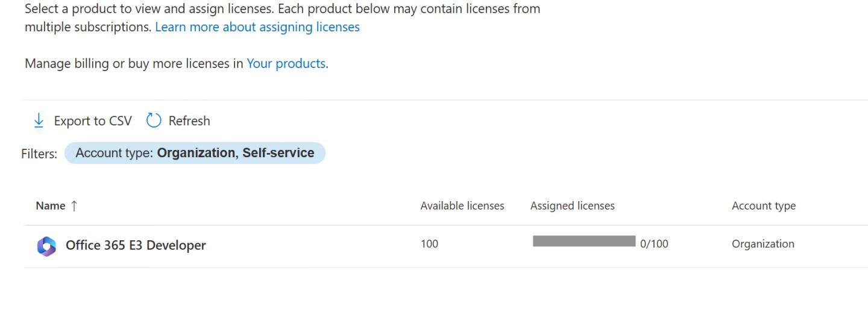
Task: Sort by the Name column header
Action: tap(51, 206)
